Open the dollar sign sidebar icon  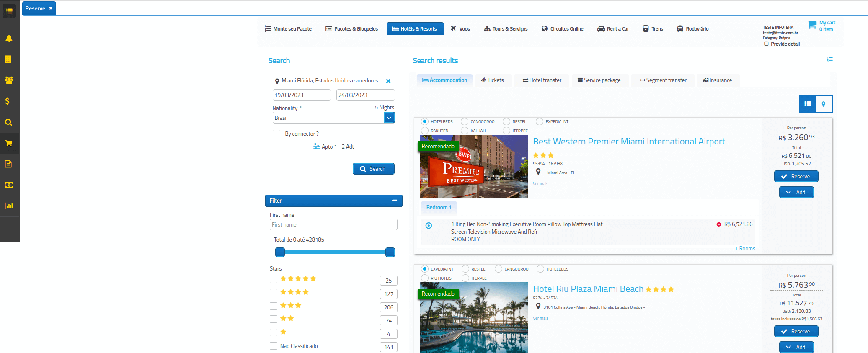pos(8,101)
